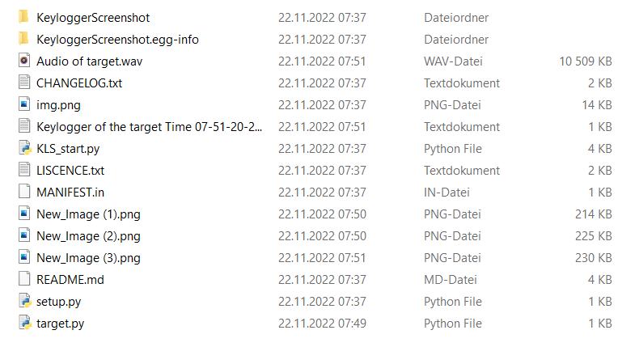639x364 pixels.
Task: Click the README.md file icon
Action: coord(24,279)
